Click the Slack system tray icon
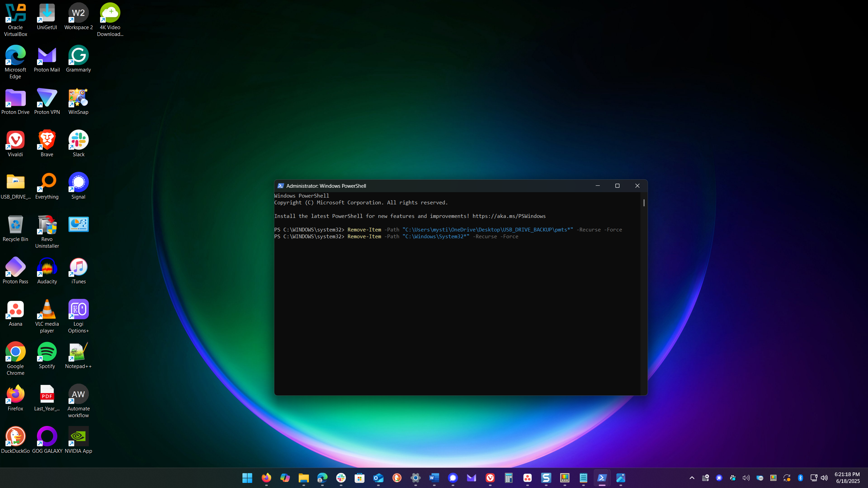The width and height of the screenshot is (868, 488). [x=733, y=478]
